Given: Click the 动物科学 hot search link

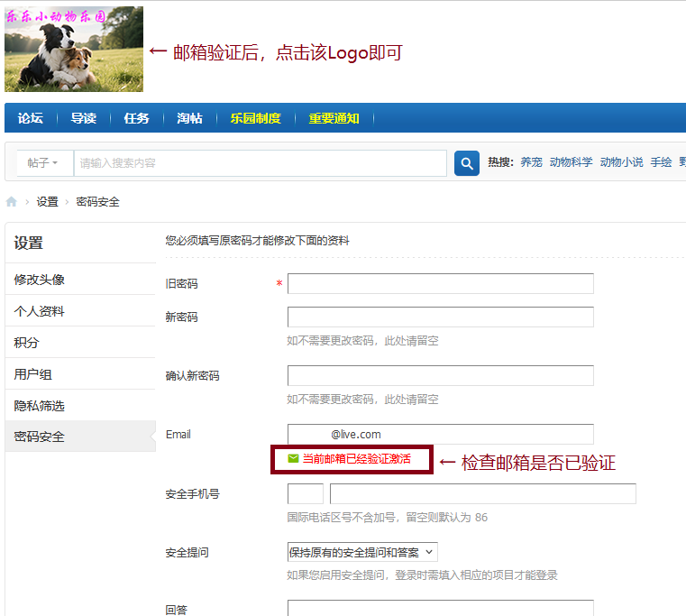Looking at the screenshot, I should 571,162.
